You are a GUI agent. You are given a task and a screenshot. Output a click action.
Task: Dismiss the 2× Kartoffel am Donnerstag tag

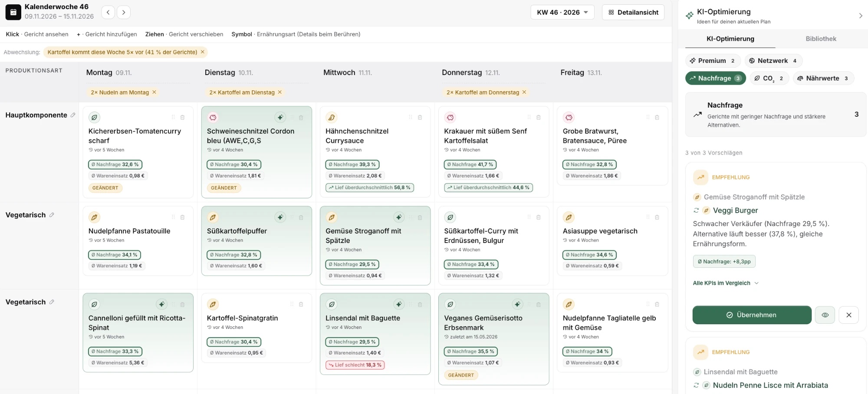tap(524, 92)
